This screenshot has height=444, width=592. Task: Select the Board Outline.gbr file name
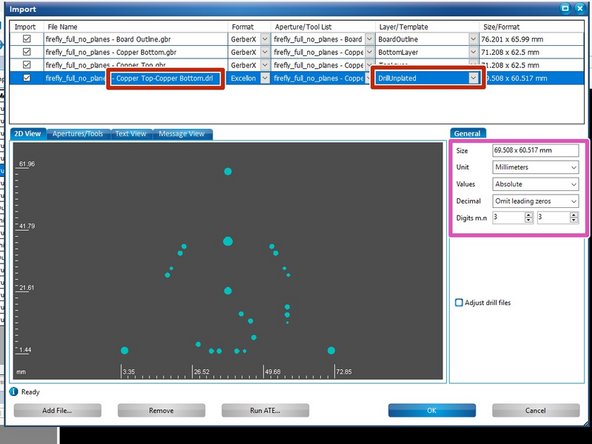tap(108, 39)
